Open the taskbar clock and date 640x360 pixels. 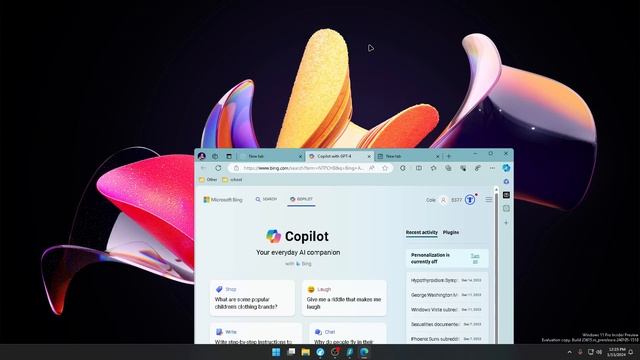[x=616, y=352]
